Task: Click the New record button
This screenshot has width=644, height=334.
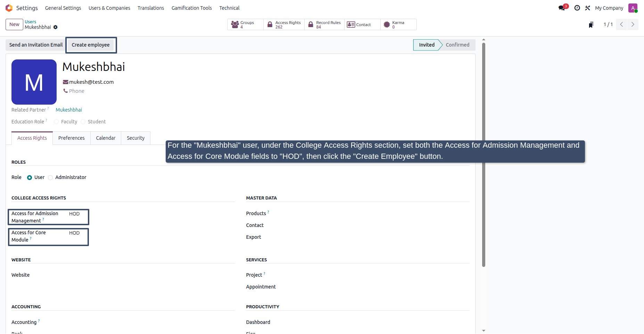Action: pos(14,24)
